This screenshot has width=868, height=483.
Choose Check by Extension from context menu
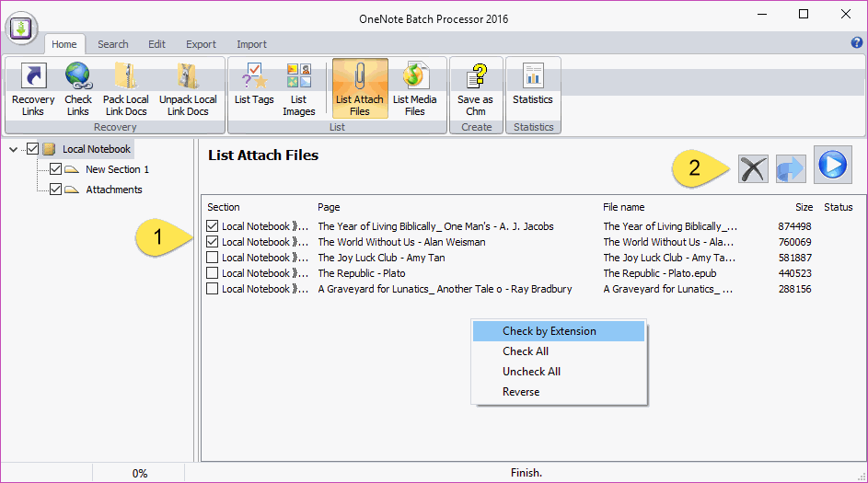[559, 331]
